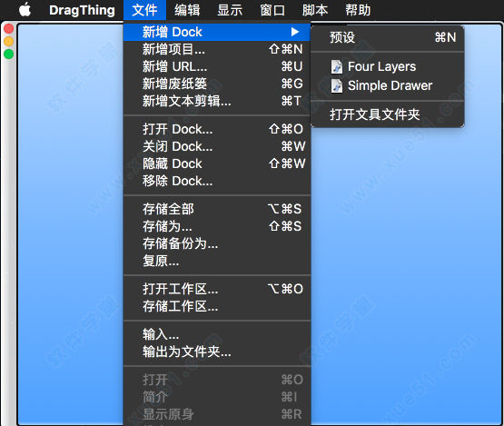Open the 帮助 menu
The height and width of the screenshot is (426, 504).
pyautogui.click(x=358, y=10)
